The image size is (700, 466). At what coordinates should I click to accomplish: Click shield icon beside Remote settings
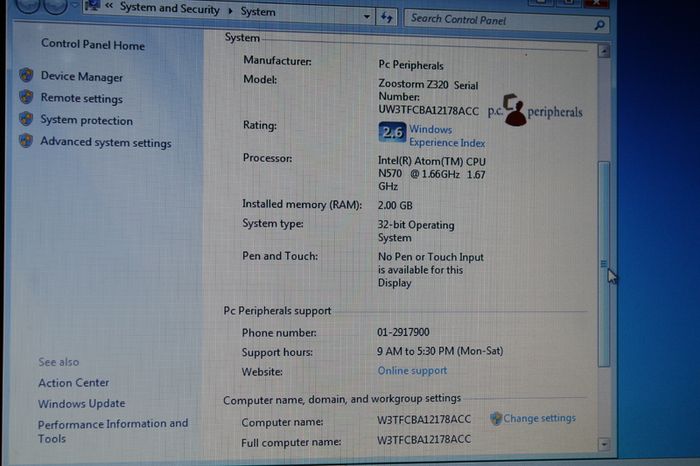point(26,96)
